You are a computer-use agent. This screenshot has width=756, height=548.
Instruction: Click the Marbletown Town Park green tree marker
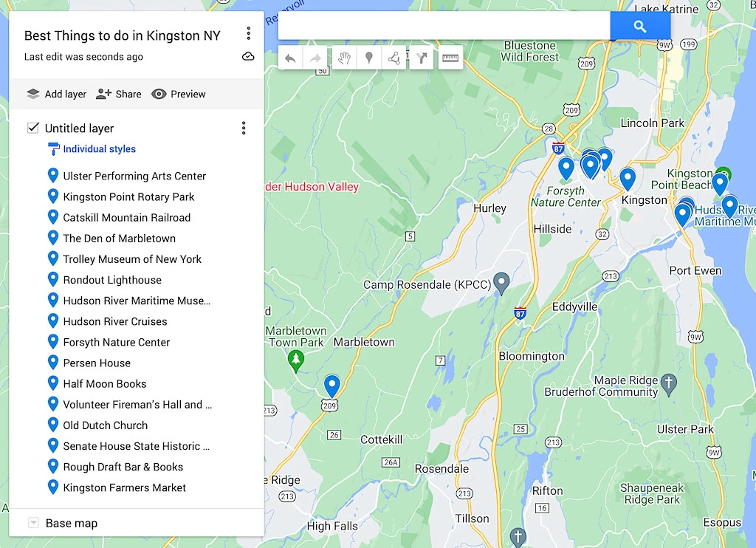coord(296,361)
